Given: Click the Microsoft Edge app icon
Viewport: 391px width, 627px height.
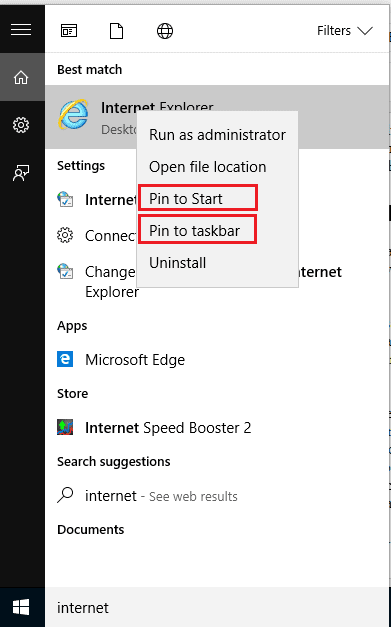Looking at the screenshot, I should click(x=65, y=359).
